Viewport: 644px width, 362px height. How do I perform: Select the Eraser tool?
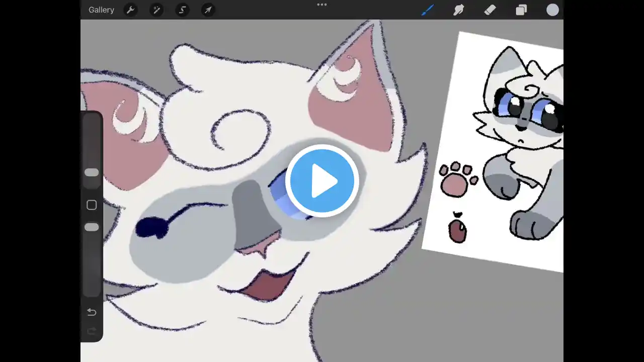click(490, 10)
